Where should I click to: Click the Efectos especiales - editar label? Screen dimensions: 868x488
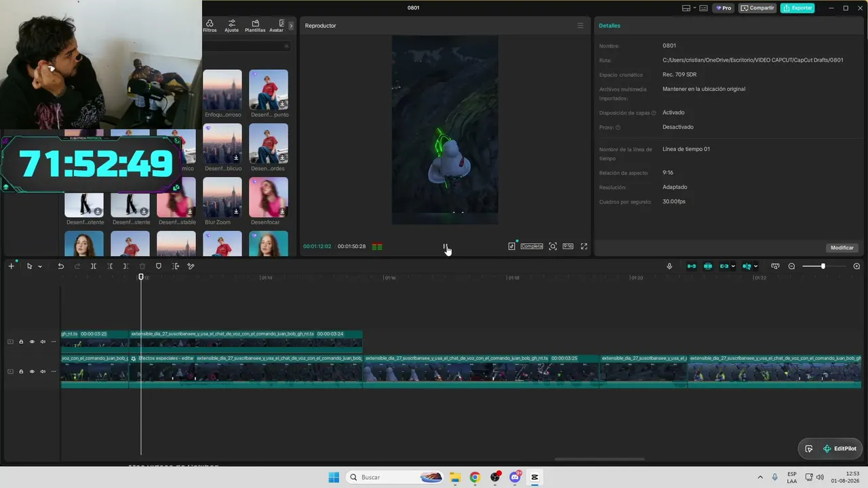click(166, 358)
